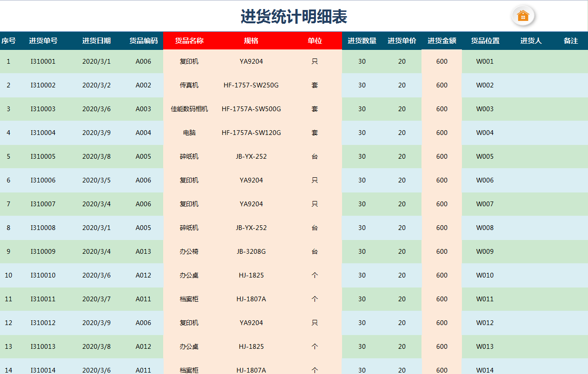Select date 2020/3/5 in row 6
588x374 pixels.
click(97, 180)
